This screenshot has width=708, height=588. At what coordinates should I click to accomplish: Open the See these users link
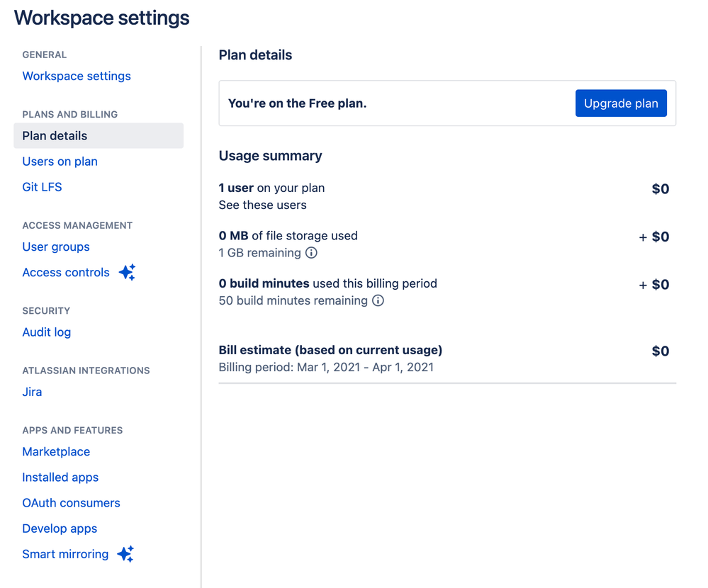tap(262, 205)
